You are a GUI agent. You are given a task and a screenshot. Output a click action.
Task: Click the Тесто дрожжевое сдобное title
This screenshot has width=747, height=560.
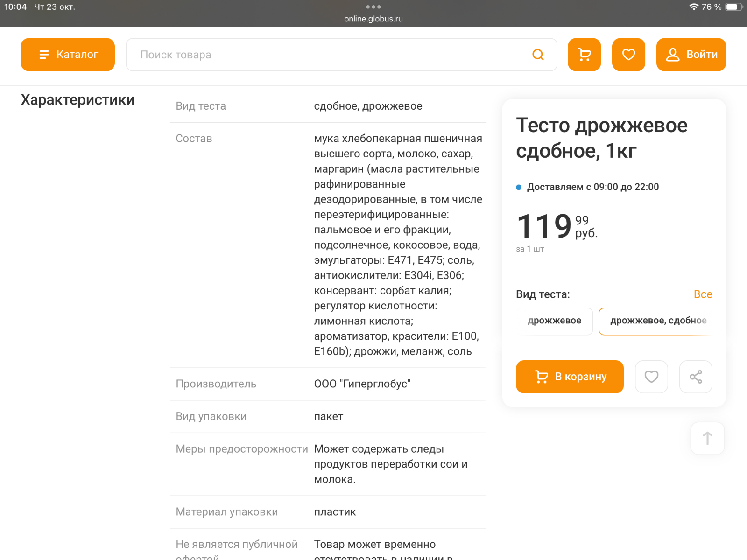[x=601, y=138]
